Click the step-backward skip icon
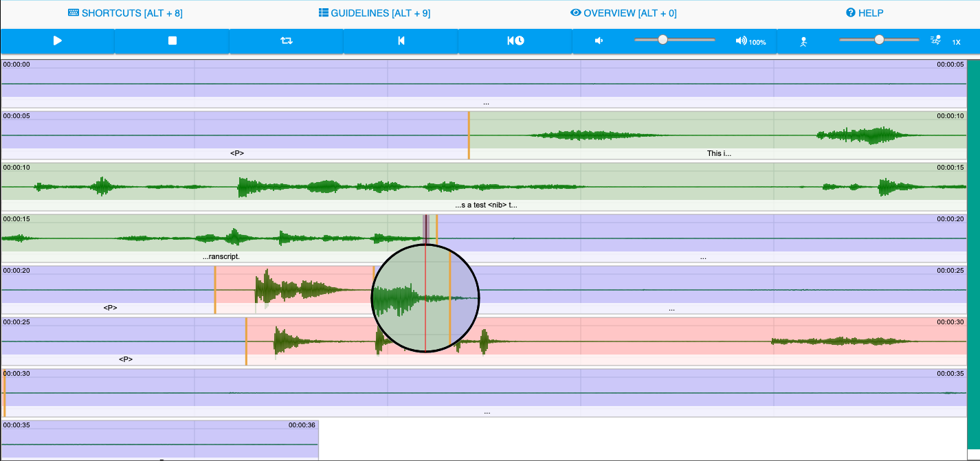This screenshot has width=980, height=461. coord(401,41)
